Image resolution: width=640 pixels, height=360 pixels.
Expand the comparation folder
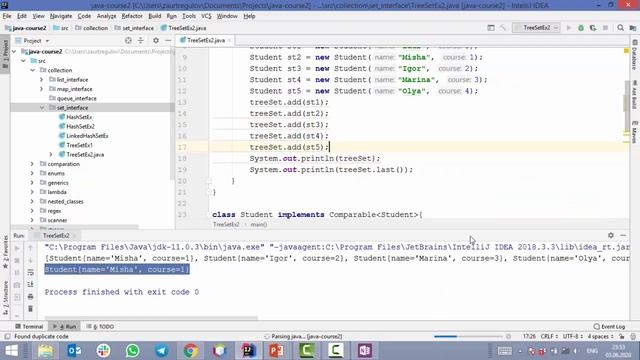tap(32, 164)
